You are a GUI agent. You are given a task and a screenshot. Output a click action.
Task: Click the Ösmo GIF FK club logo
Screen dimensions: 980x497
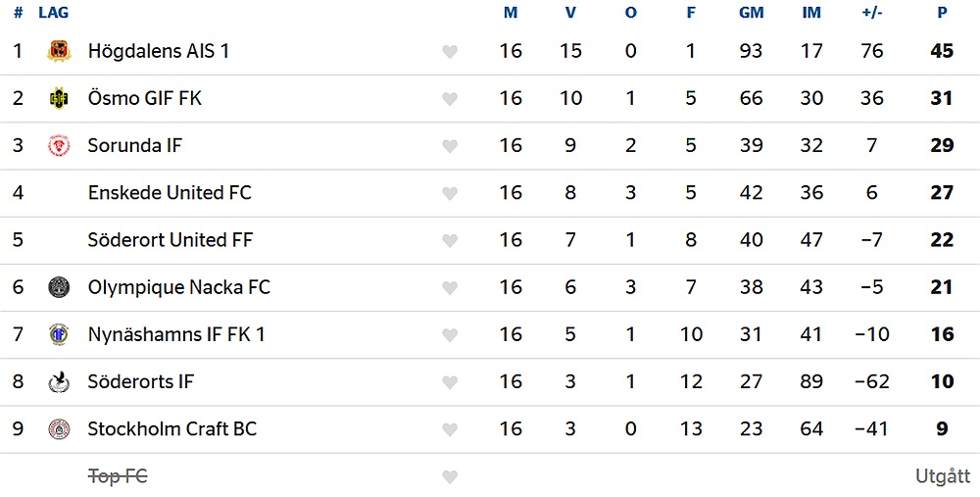(x=59, y=98)
